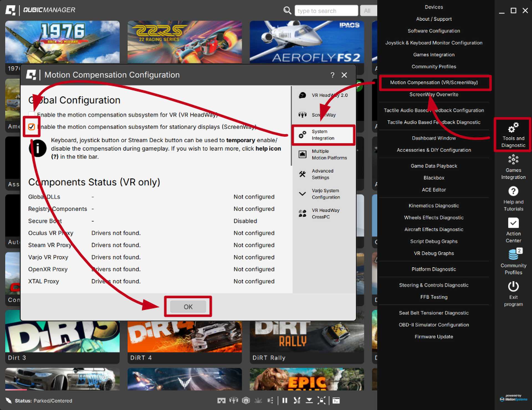Click the unlock padlock icon in bottom bar
Screen dimensions: 532x410
321,400
